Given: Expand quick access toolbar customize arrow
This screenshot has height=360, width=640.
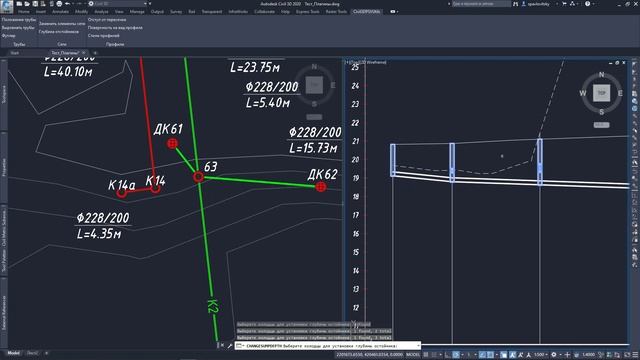Looking at the screenshot, I should tap(150, 4).
